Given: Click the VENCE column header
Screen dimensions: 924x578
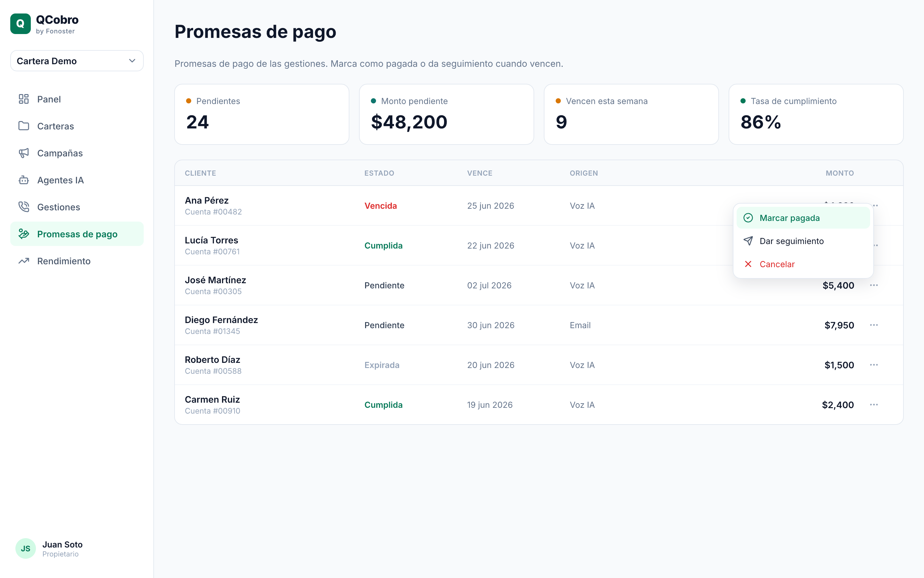Looking at the screenshot, I should click(480, 173).
